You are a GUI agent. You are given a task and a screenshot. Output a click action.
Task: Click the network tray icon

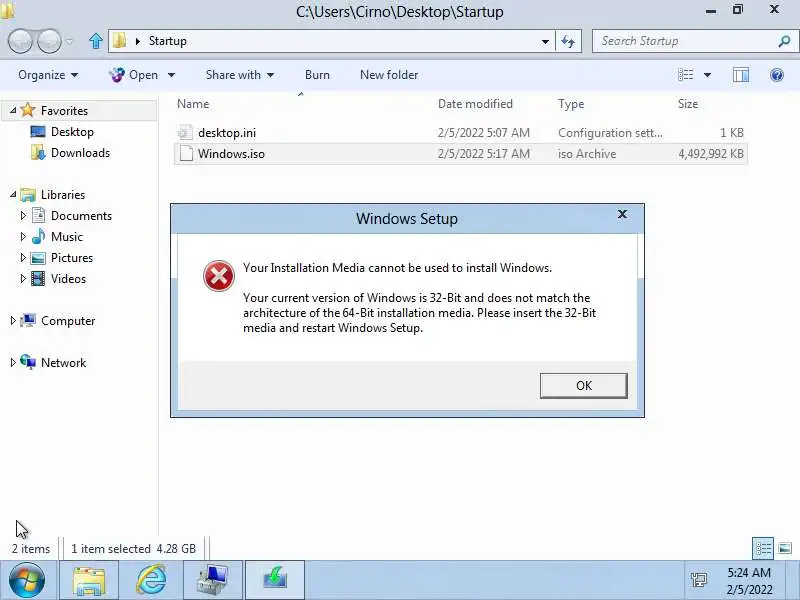tap(698, 580)
